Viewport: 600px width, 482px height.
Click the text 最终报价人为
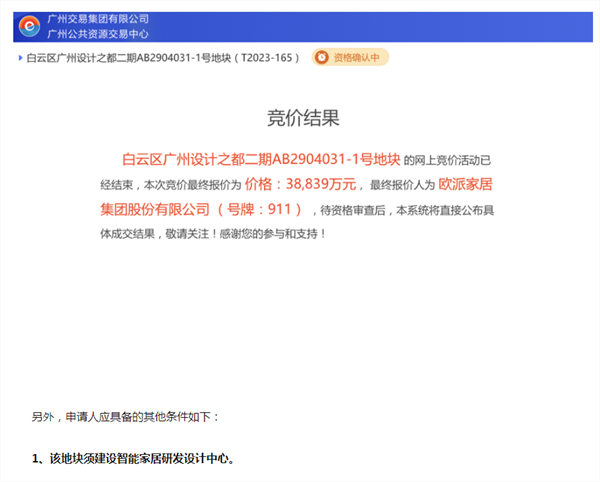coord(403,185)
